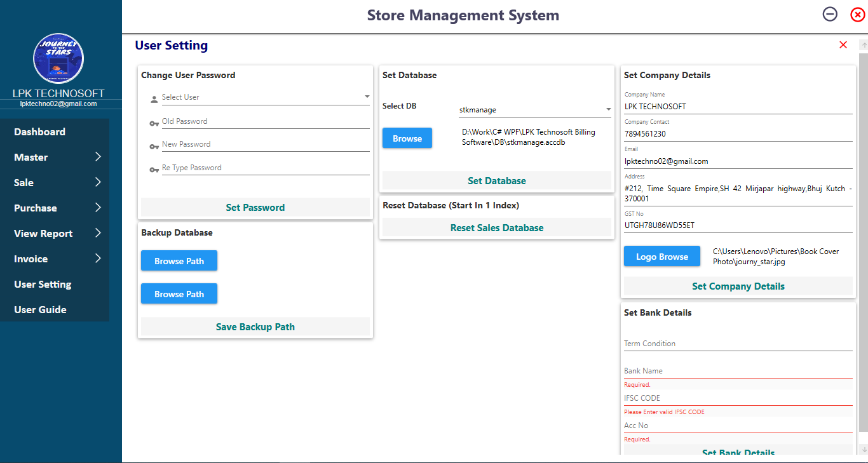
Task: Open the User Guide menu item
Action: pos(40,310)
